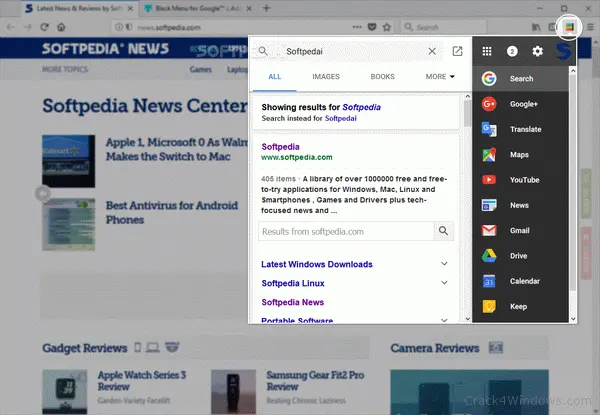Click the notifications badge showing 2
The image size is (600, 415).
click(512, 51)
